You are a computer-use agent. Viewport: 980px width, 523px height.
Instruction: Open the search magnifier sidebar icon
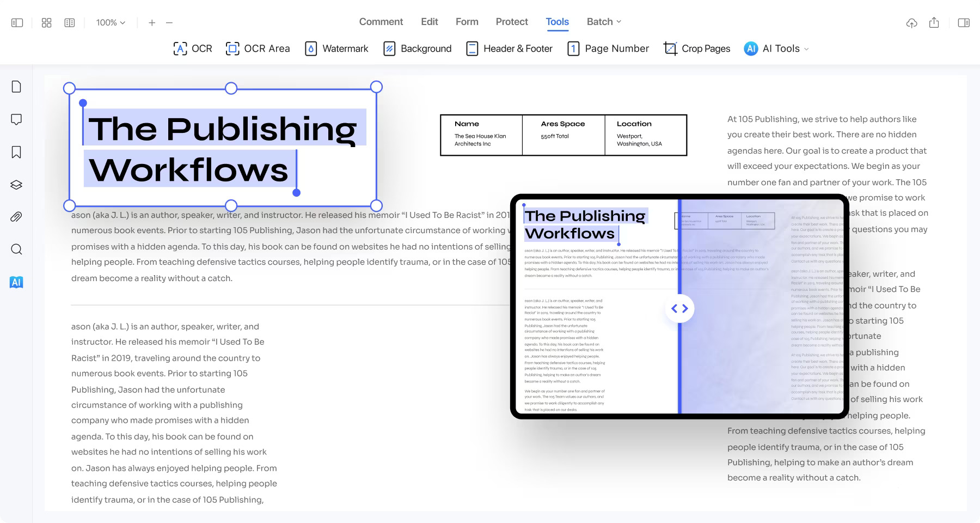click(16, 250)
